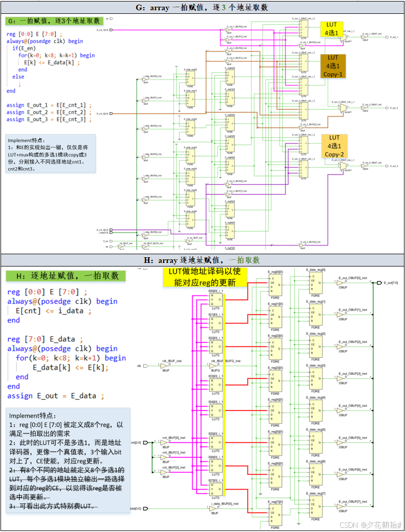
Task: Click the E_data_reg[7] FDRE in diagram H
Action: point(315,506)
